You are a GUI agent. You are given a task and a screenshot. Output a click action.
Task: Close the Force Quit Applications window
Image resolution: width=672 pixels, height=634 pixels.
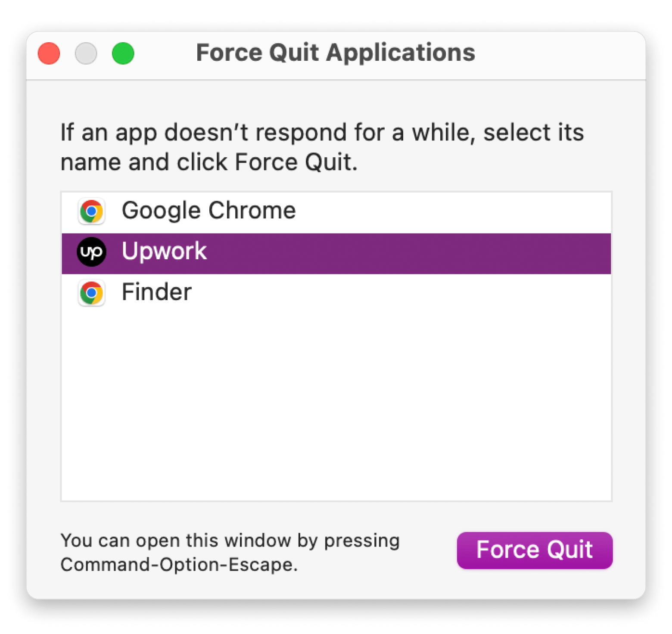coord(49,54)
